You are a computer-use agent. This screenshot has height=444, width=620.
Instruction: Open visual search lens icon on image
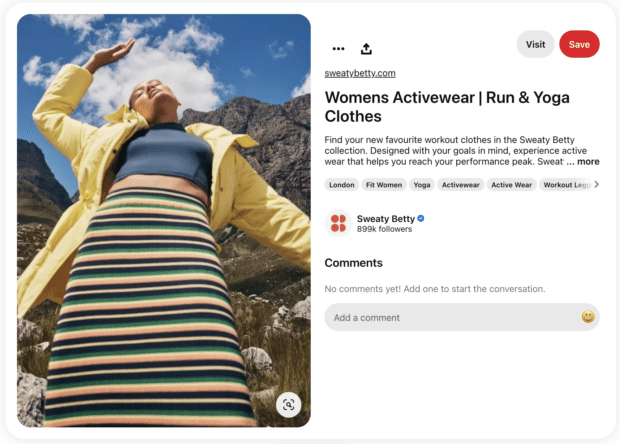[x=288, y=404]
